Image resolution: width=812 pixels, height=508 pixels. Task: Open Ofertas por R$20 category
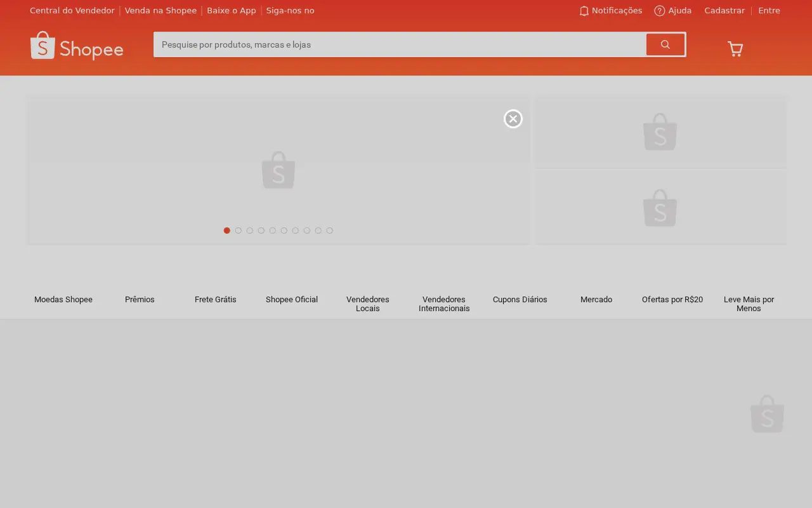coord(672,299)
